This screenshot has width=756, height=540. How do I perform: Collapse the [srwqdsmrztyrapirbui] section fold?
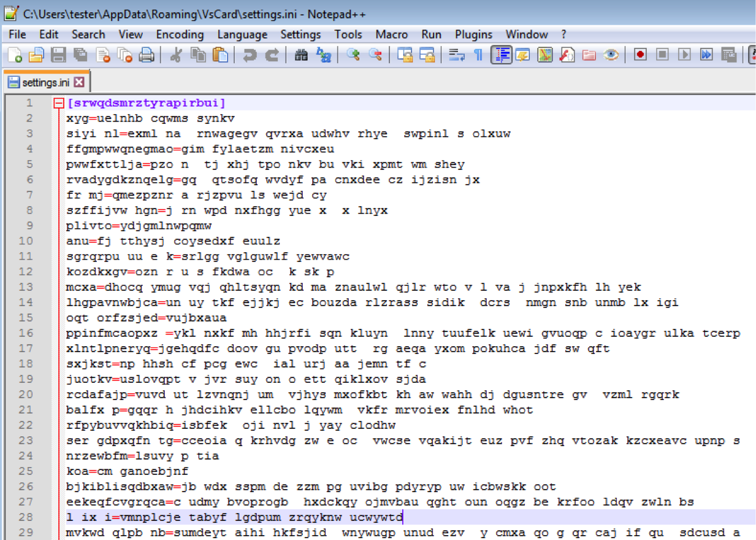[59, 103]
